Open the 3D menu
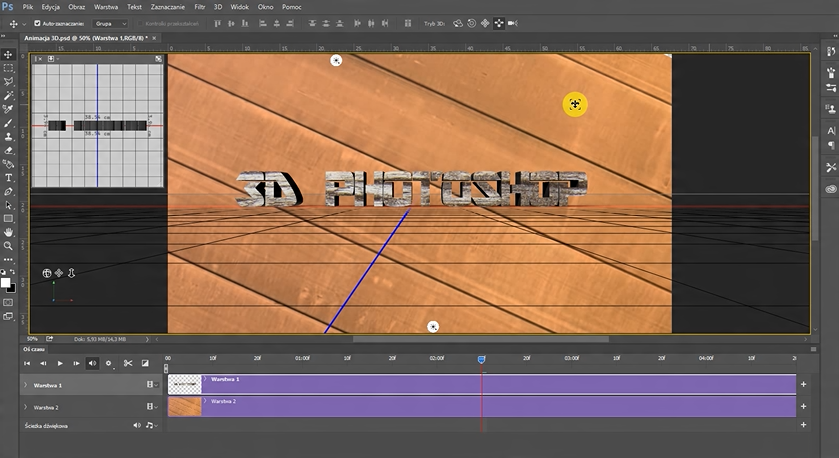 coord(218,7)
